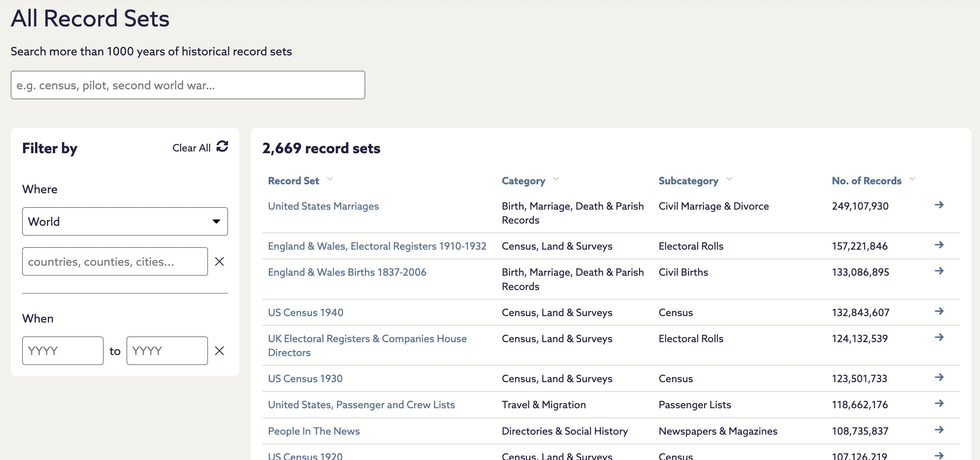This screenshot has width=980, height=460.
Task: Select the 249,107,930 record count
Action: 860,206
